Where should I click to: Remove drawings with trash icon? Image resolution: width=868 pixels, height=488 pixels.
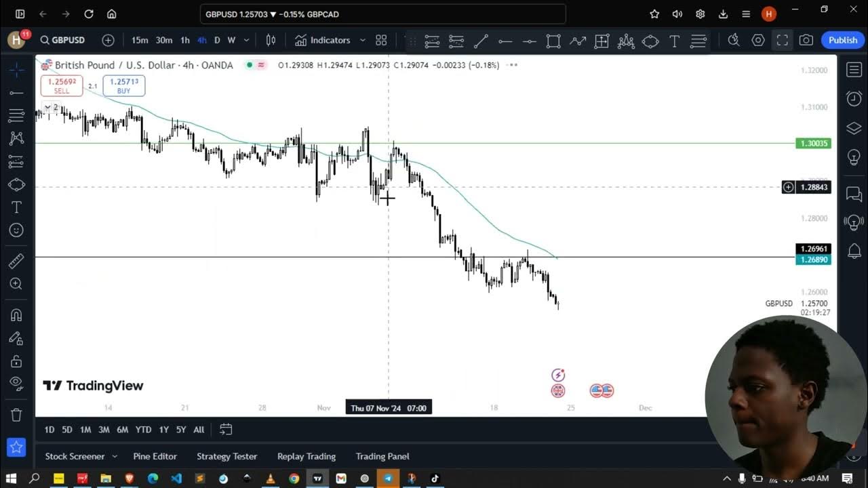[x=16, y=415]
